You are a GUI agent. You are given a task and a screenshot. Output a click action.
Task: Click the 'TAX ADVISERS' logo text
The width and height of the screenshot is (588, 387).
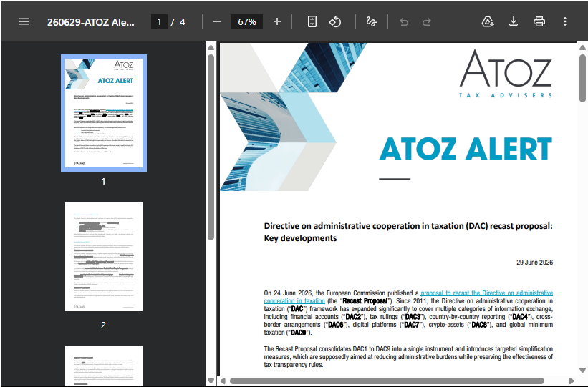click(506, 95)
